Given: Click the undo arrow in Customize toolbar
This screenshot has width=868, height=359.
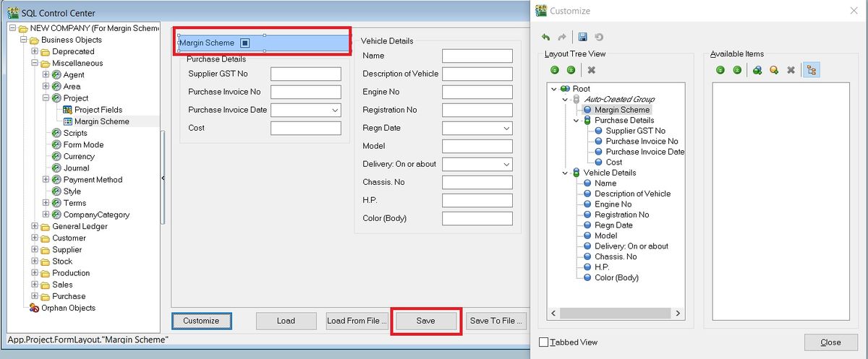Looking at the screenshot, I should 545,37.
